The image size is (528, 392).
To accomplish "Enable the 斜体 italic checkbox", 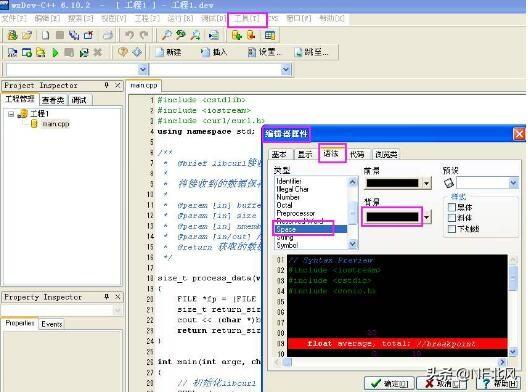I will [452, 218].
